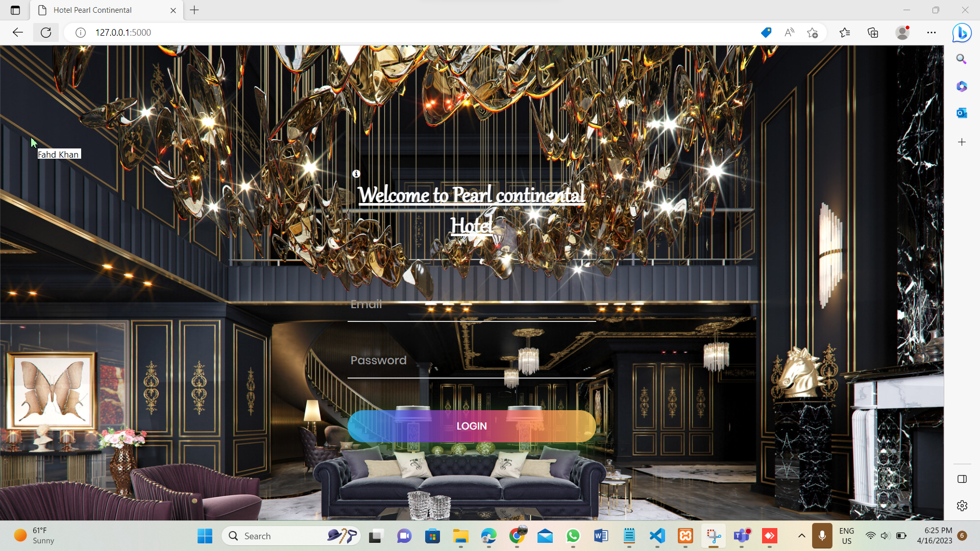This screenshot has width=980, height=551.
Task: Launch XAMPP control panel from taskbar
Action: 685,536
